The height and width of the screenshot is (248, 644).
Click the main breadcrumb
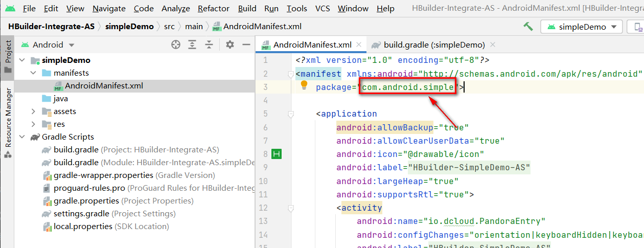click(x=194, y=27)
